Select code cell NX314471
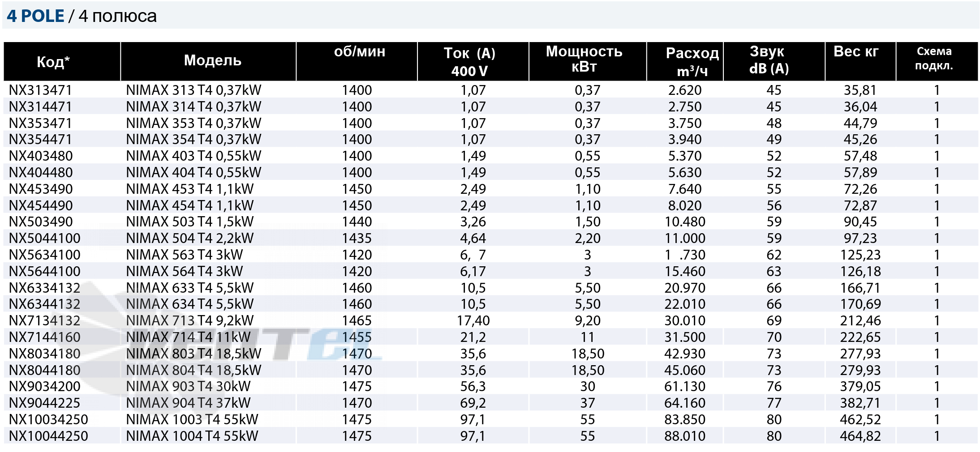 [40, 107]
